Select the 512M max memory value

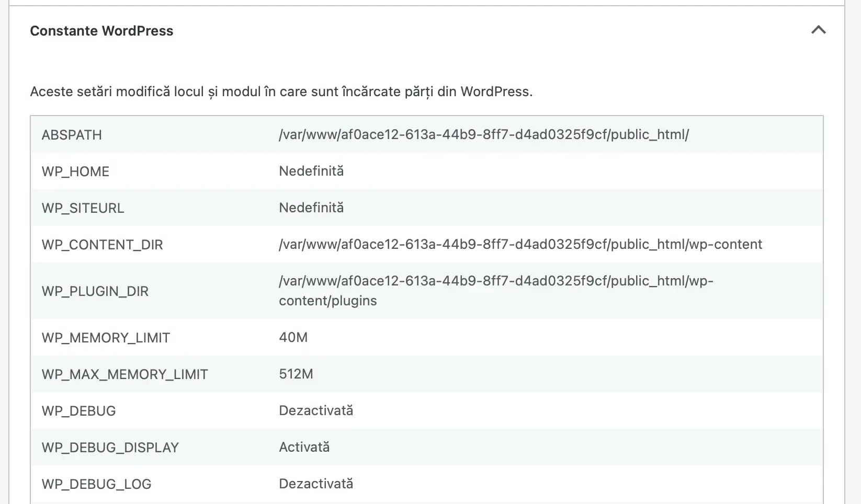click(x=296, y=374)
